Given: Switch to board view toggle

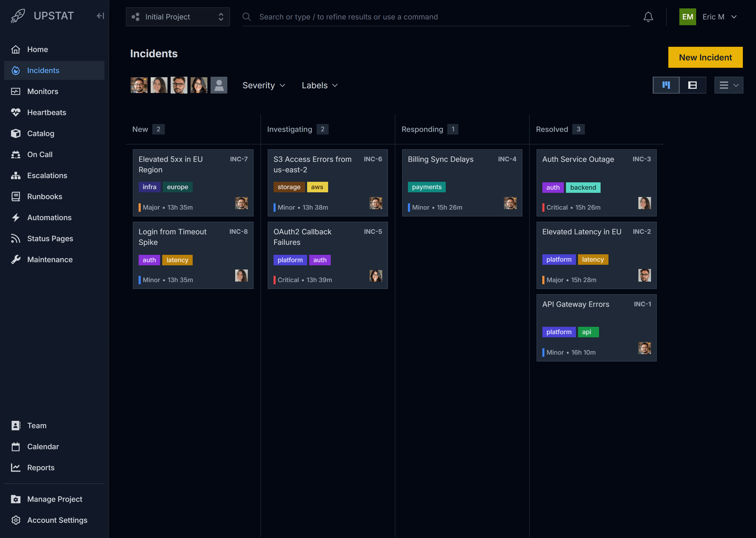Looking at the screenshot, I should click(666, 85).
